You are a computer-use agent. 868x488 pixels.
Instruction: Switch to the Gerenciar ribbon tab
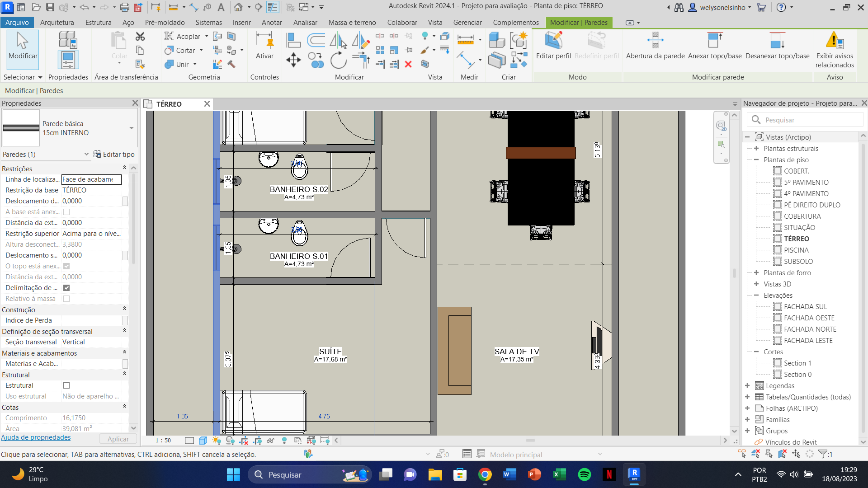pos(467,23)
